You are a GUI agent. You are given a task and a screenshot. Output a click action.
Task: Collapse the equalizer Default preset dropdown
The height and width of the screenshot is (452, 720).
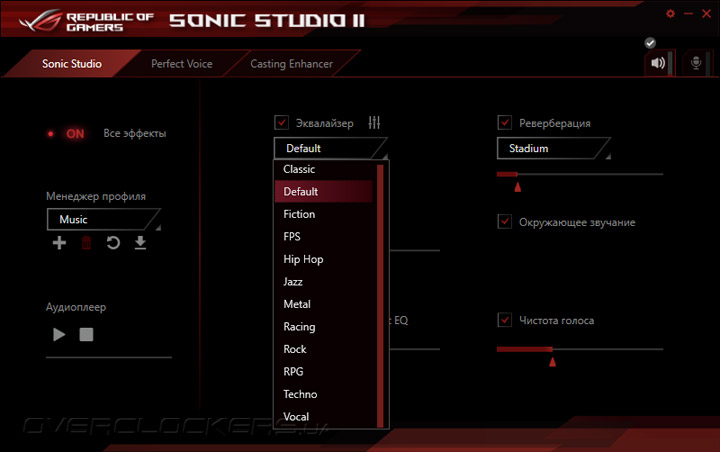click(331, 148)
